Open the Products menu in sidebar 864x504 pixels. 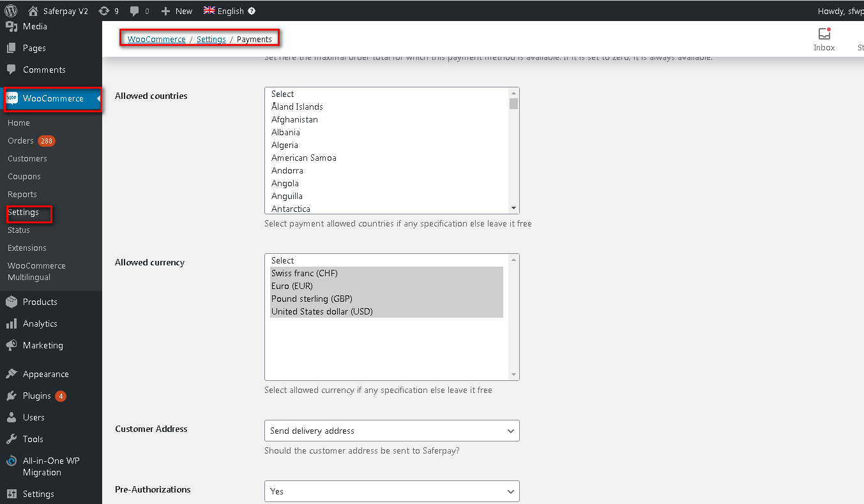(40, 302)
